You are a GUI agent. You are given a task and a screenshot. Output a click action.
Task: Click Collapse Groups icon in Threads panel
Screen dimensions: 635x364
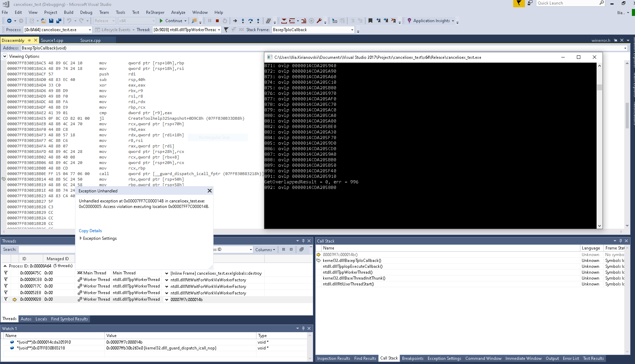291,249
